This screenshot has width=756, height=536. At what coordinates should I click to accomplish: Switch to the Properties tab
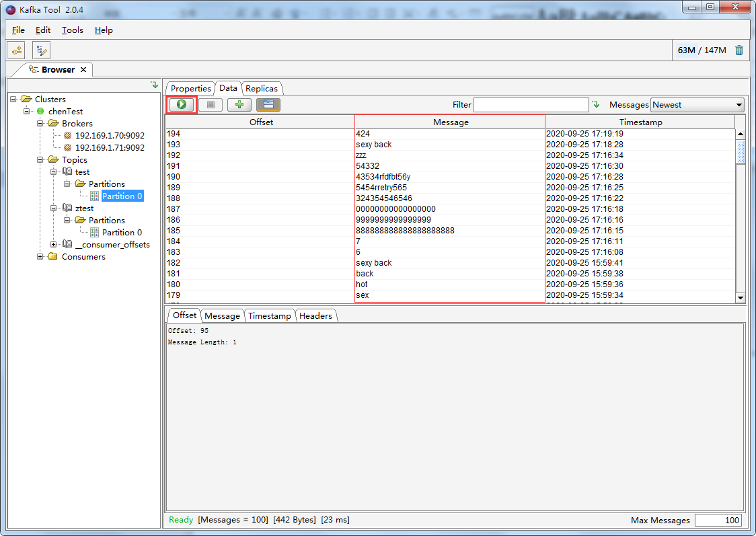pos(190,88)
